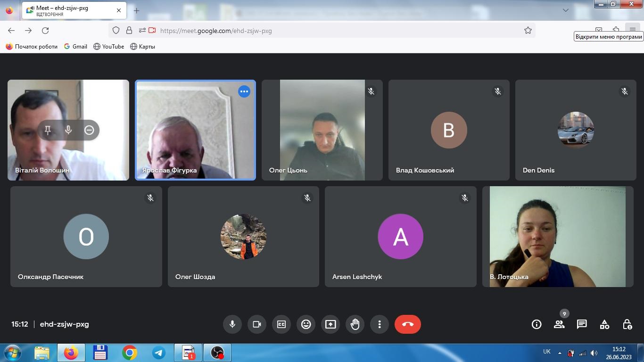The image size is (644, 362).
Task: Open reactions emoji panel
Action: (306, 324)
